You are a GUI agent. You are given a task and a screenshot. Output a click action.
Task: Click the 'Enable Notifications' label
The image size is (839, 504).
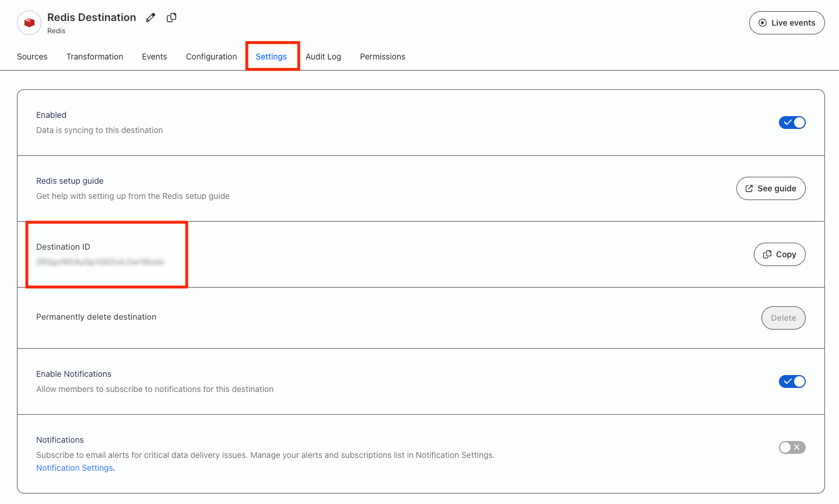pyautogui.click(x=74, y=374)
